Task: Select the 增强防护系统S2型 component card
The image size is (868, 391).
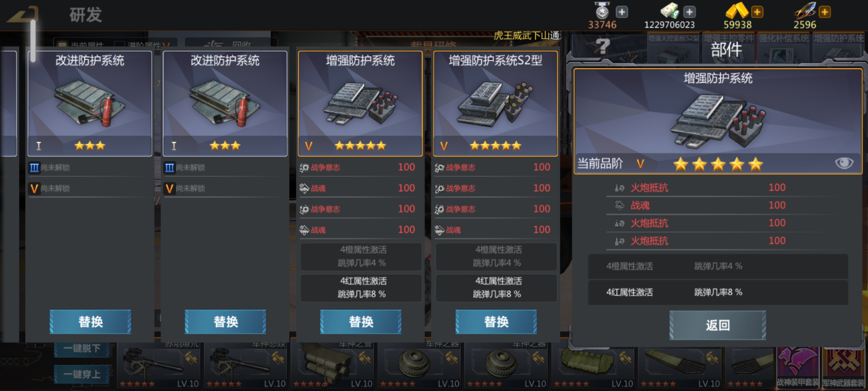Action: (495, 104)
